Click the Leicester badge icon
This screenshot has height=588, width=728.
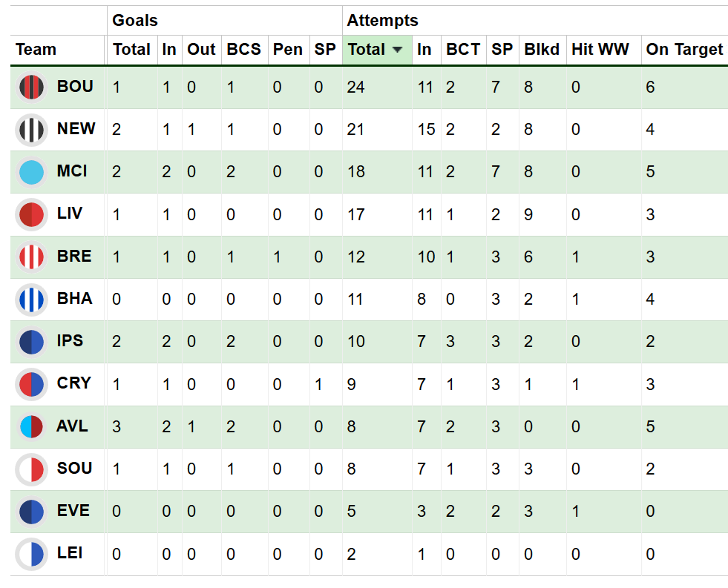coord(31,554)
